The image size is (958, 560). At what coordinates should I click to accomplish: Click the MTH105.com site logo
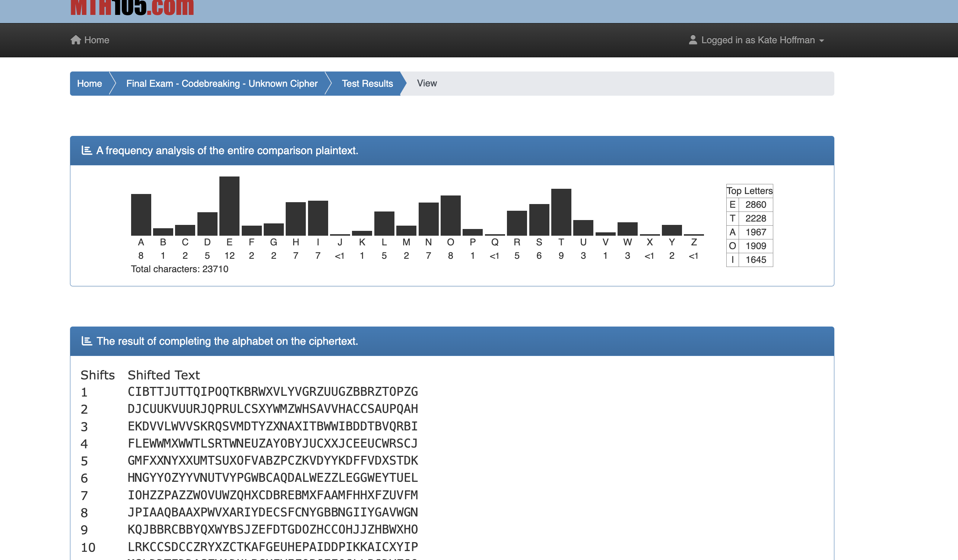(x=132, y=7)
